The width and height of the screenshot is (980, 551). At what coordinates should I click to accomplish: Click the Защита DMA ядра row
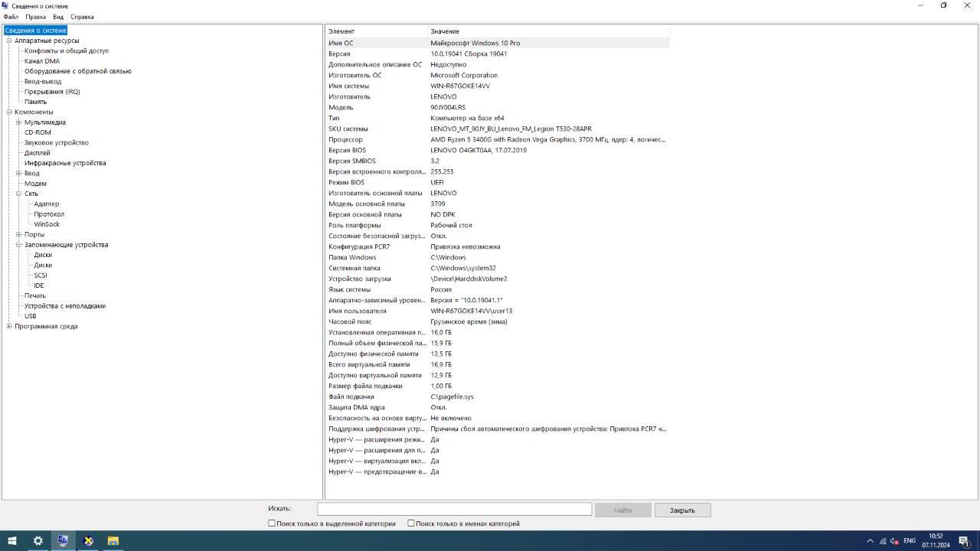(x=498, y=407)
